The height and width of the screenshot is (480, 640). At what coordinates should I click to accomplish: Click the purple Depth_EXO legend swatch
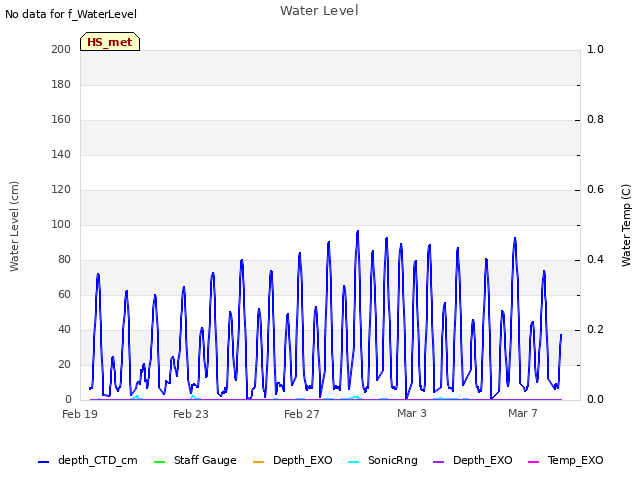coord(438,462)
